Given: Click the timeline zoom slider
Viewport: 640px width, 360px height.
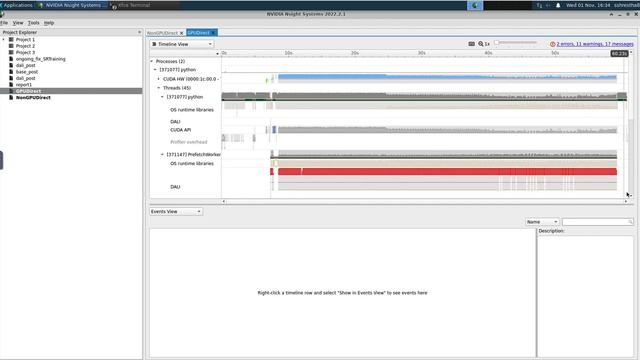Looking at the screenshot, I should (516, 42).
